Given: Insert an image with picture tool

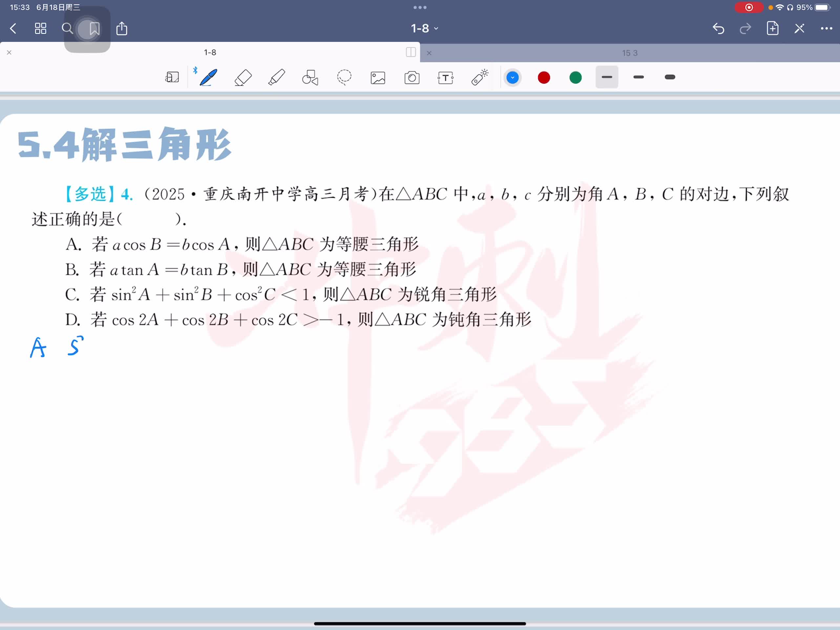Looking at the screenshot, I should click(x=378, y=78).
